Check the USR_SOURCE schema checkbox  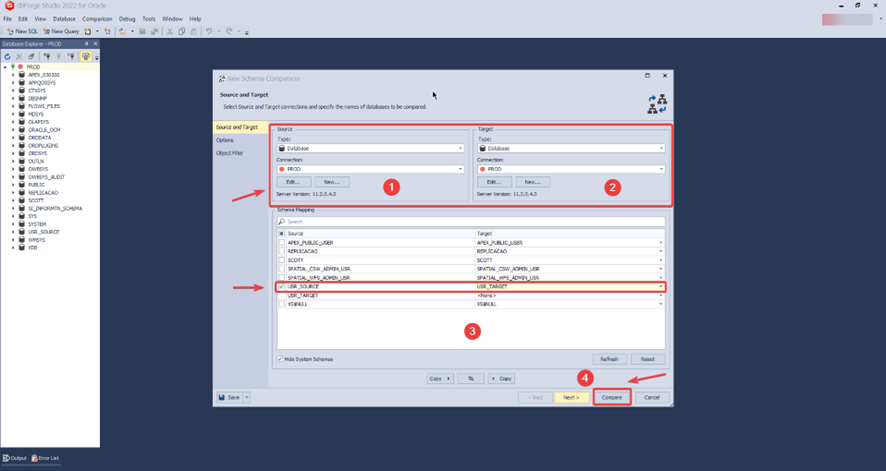tap(282, 287)
